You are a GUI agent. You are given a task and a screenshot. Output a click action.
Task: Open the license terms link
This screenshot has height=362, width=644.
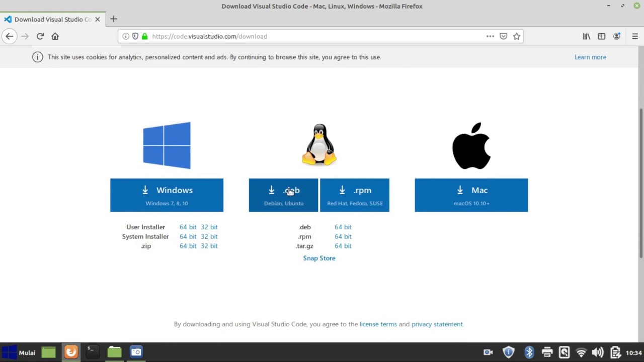pos(378,324)
